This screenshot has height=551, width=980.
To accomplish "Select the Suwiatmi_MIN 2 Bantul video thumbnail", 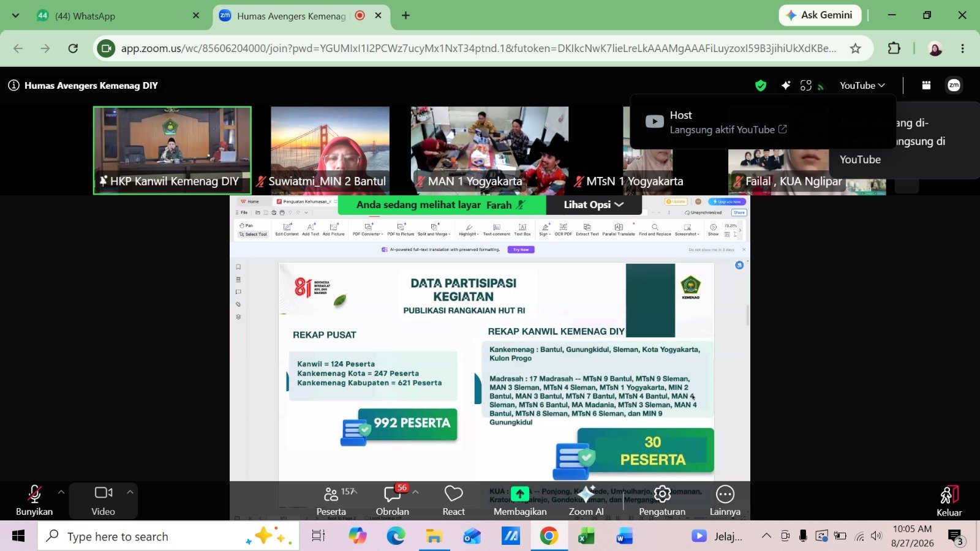I will coord(330,151).
